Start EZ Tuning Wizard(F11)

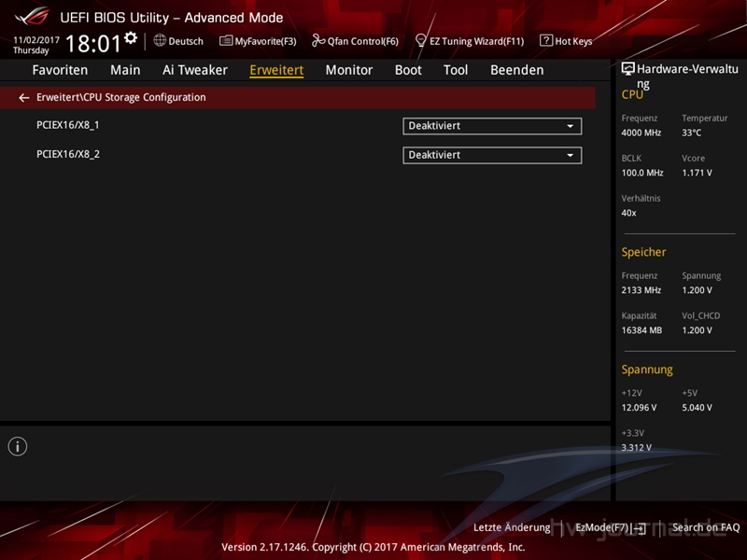(x=470, y=41)
